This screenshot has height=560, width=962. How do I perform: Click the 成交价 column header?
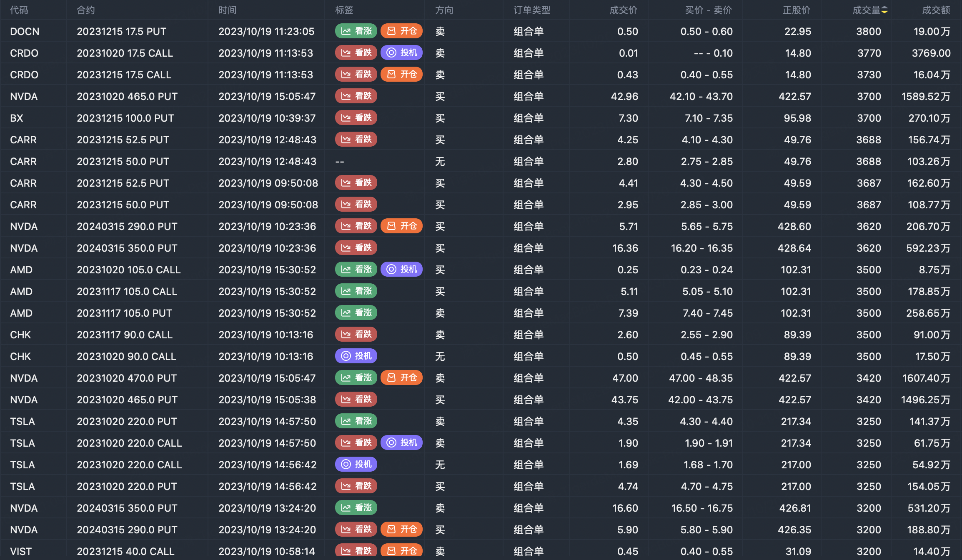coord(624,10)
